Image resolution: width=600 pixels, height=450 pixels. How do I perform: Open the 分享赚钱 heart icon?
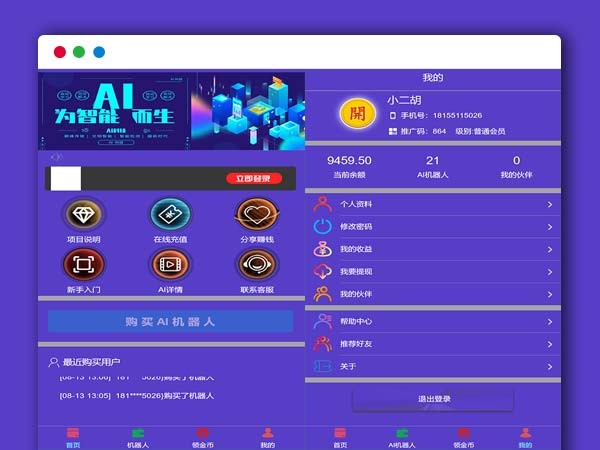coord(256,214)
